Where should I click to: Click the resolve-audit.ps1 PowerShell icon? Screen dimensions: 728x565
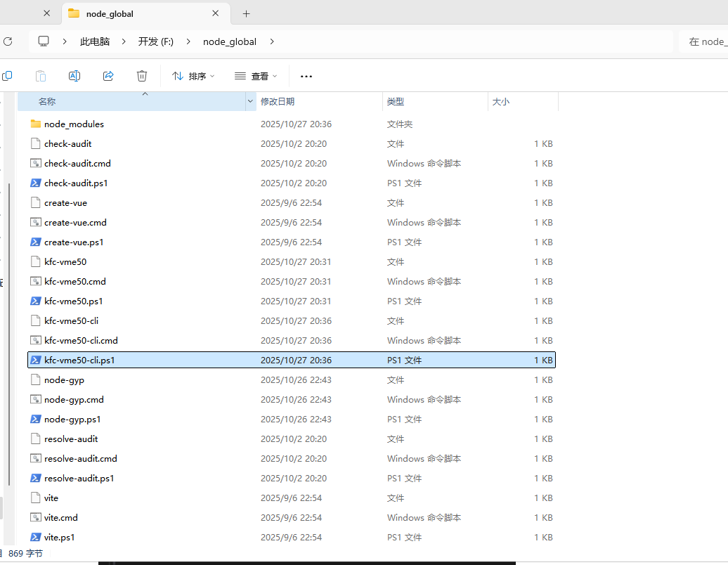(x=36, y=478)
